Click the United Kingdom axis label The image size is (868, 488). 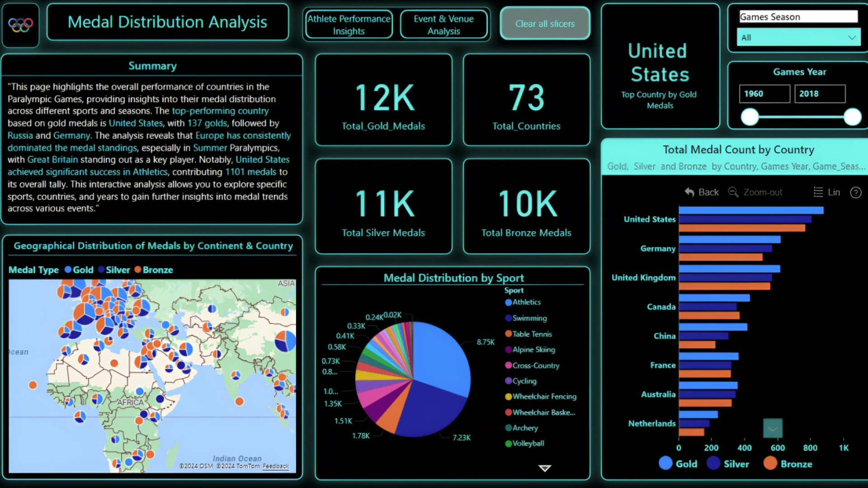pyautogui.click(x=643, y=278)
